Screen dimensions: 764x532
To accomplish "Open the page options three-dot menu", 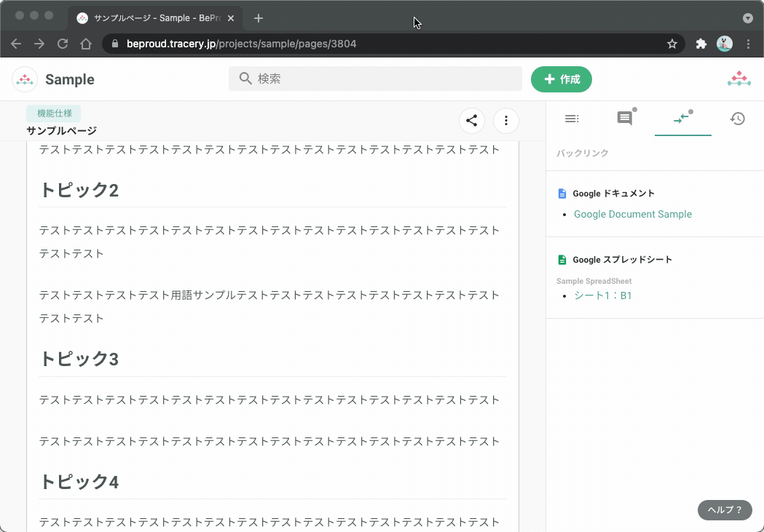I will coord(505,121).
